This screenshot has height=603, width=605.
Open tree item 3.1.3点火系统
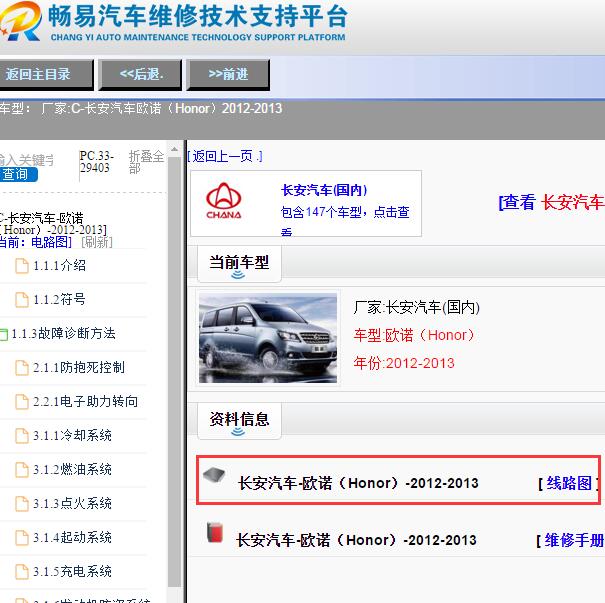[73, 503]
